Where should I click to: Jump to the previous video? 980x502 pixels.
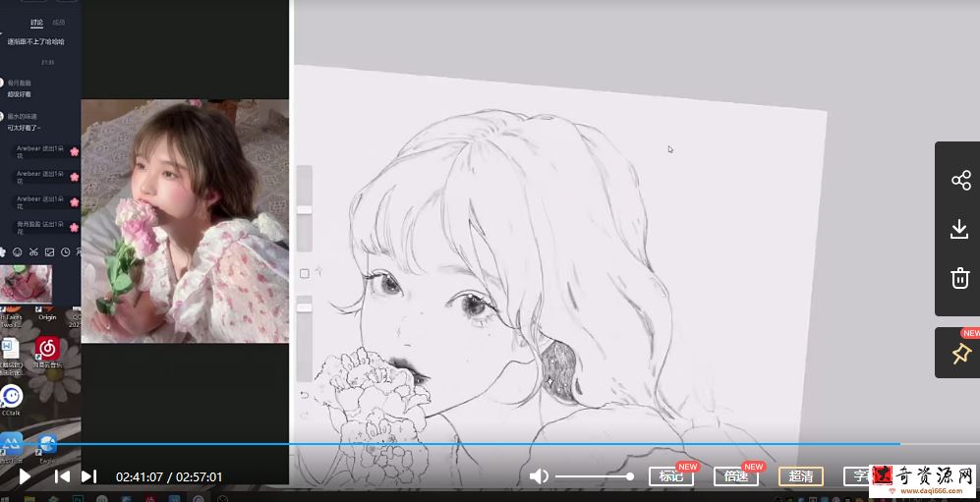(62, 476)
